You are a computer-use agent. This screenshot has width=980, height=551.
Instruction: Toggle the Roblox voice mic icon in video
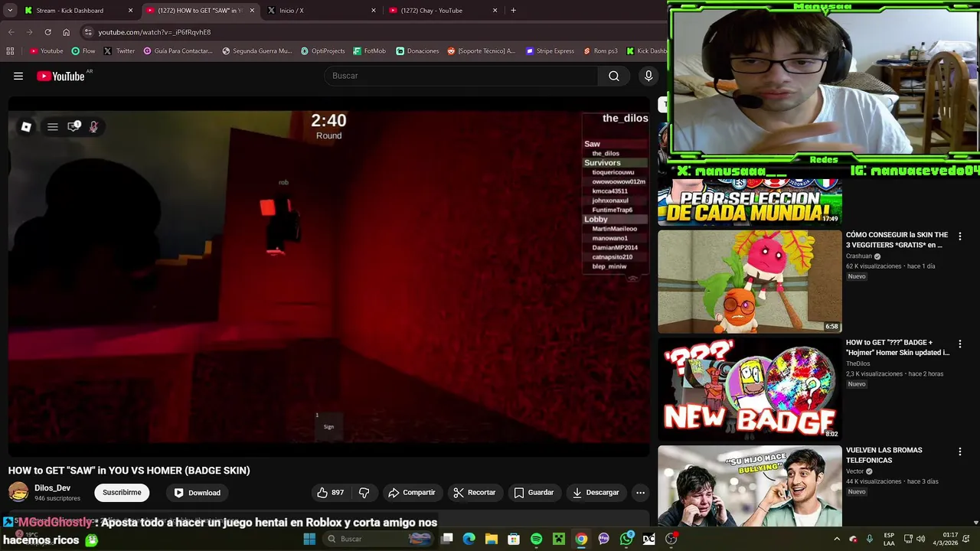[93, 127]
